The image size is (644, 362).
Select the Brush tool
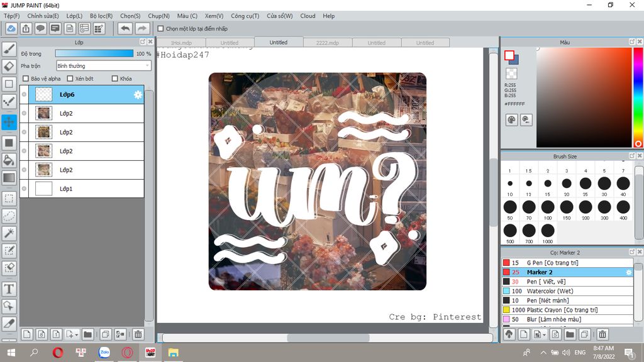tap(9, 49)
